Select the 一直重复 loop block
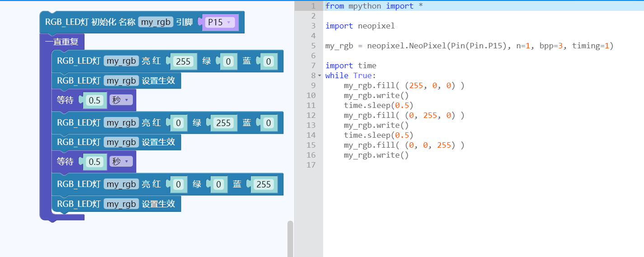The width and height of the screenshot is (644, 257). (x=62, y=42)
